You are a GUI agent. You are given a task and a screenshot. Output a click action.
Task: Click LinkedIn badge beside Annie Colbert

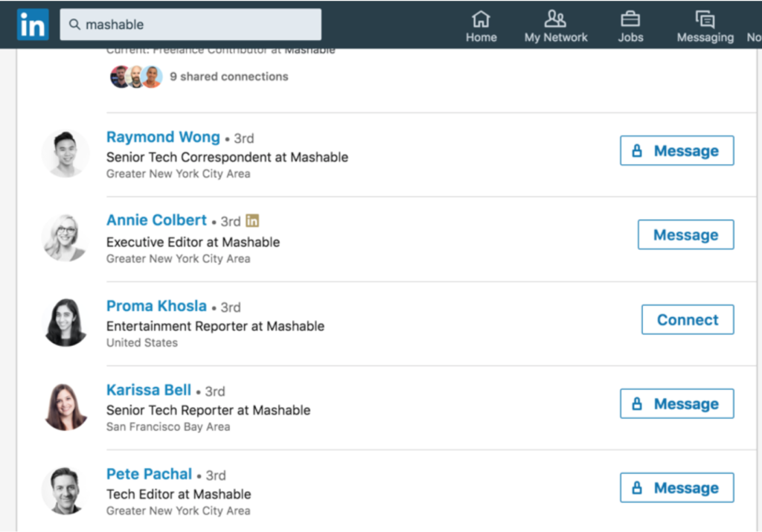pos(252,221)
